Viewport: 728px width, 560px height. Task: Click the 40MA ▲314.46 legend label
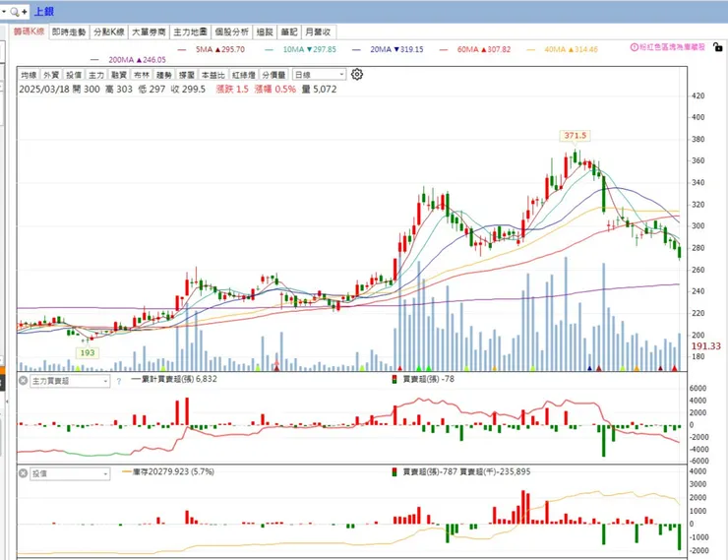pyautogui.click(x=571, y=49)
